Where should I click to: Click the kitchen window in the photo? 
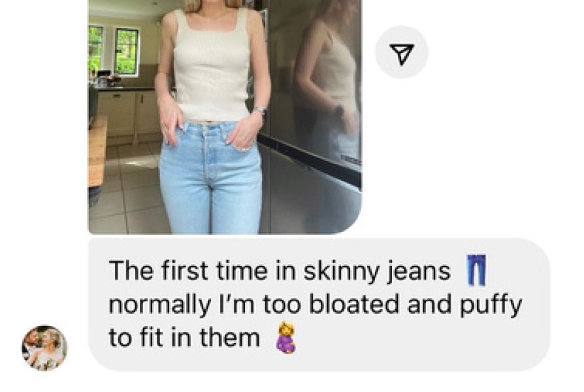[126, 51]
